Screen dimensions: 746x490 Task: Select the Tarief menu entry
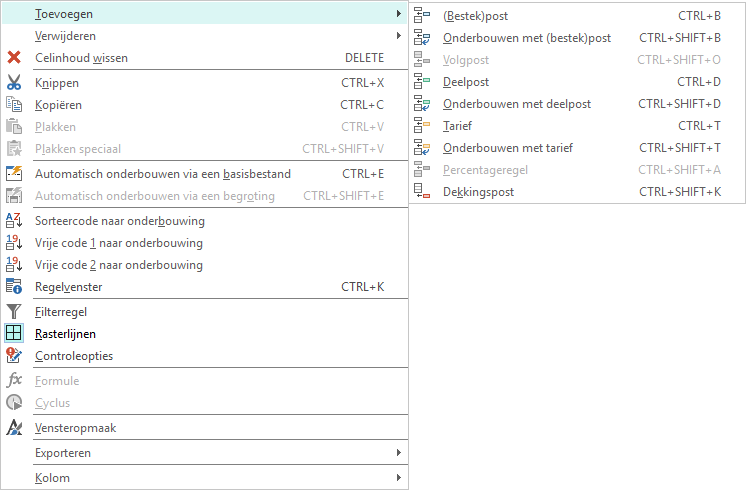tap(457, 126)
